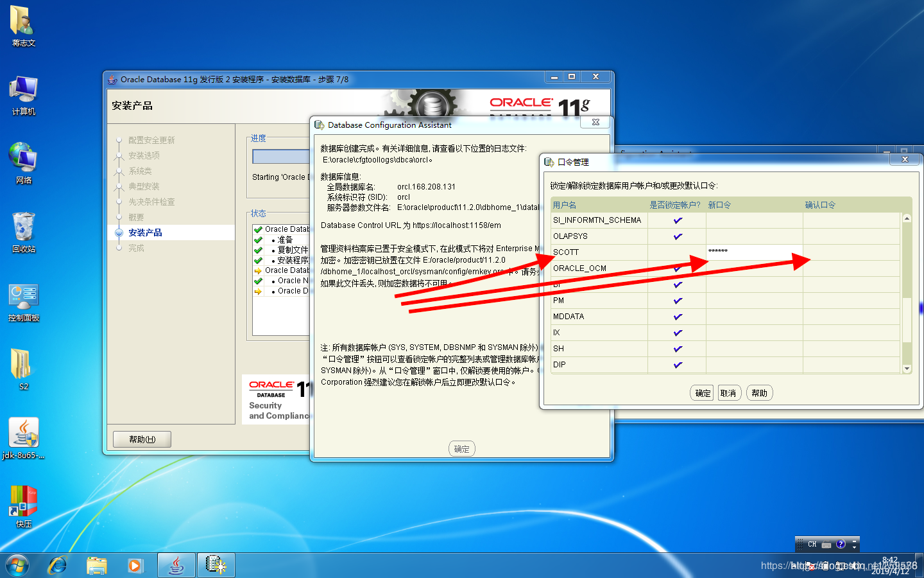The width and height of the screenshot is (924, 578).
Task: Open the 网络 desktop icon
Action: point(23,163)
